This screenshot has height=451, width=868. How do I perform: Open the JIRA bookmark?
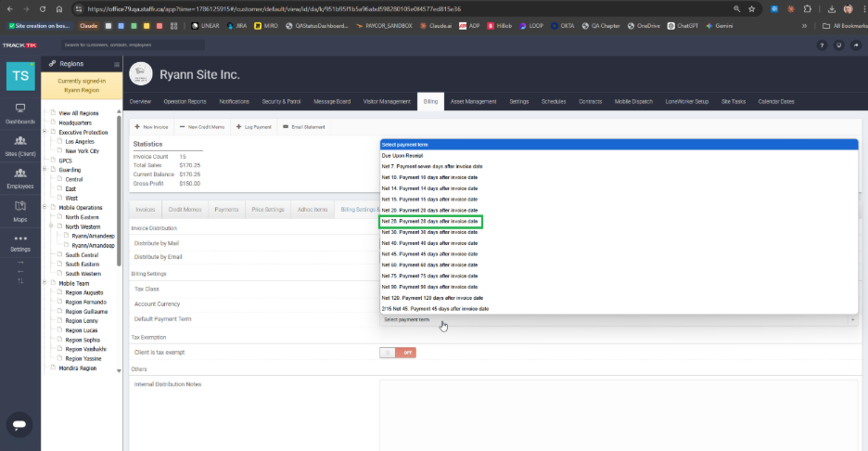tap(236, 26)
